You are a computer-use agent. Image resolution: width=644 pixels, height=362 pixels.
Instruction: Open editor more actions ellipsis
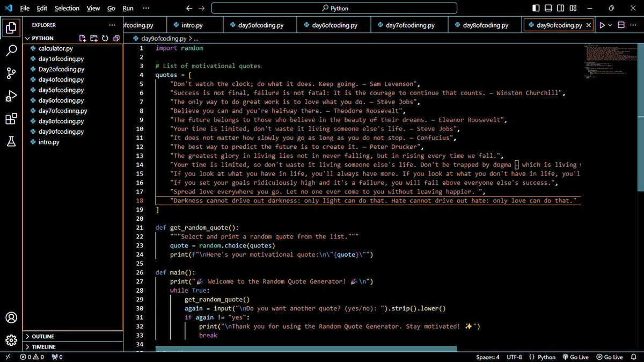pyautogui.click(x=634, y=25)
